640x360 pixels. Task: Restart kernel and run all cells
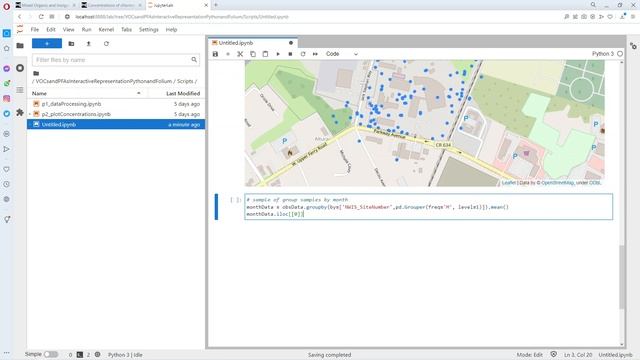(315, 54)
